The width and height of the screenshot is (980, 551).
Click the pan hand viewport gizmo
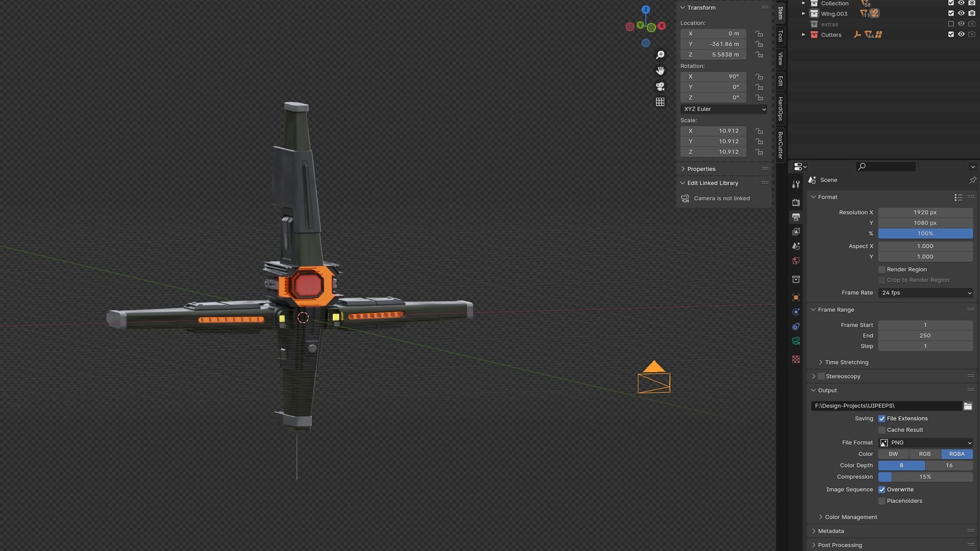click(x=660, y=70)
